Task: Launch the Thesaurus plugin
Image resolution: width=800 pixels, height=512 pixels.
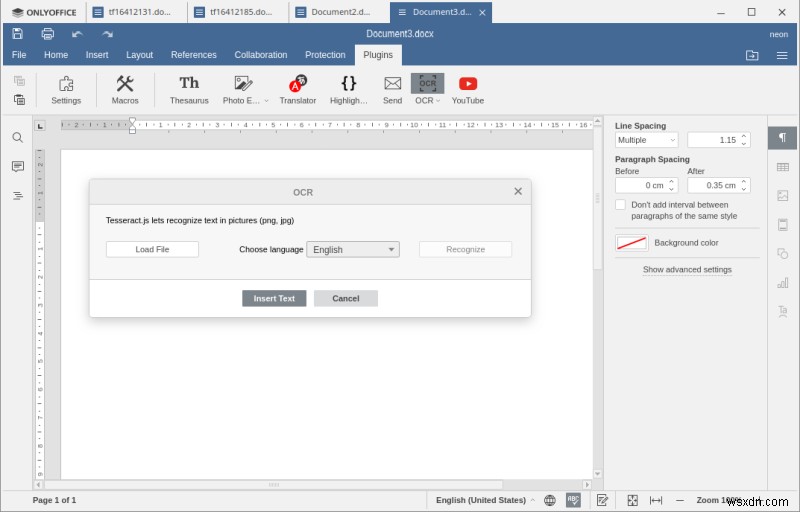Action: coord(189,90)
